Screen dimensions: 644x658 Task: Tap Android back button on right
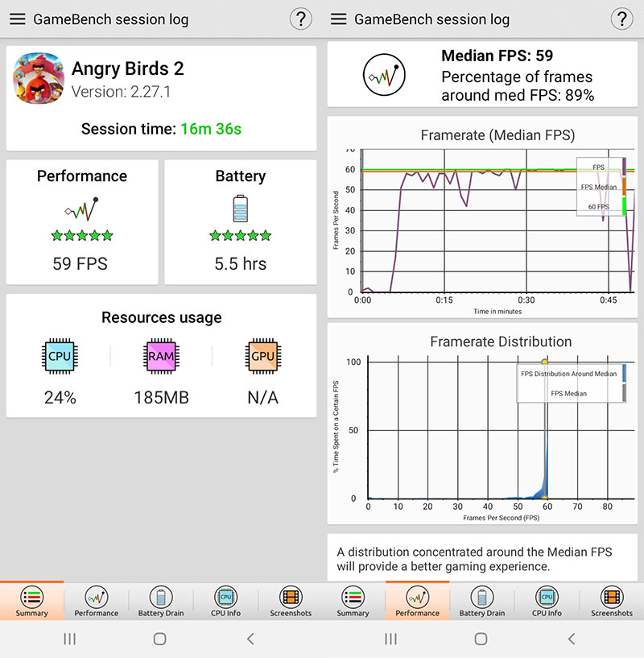point(572,639)
